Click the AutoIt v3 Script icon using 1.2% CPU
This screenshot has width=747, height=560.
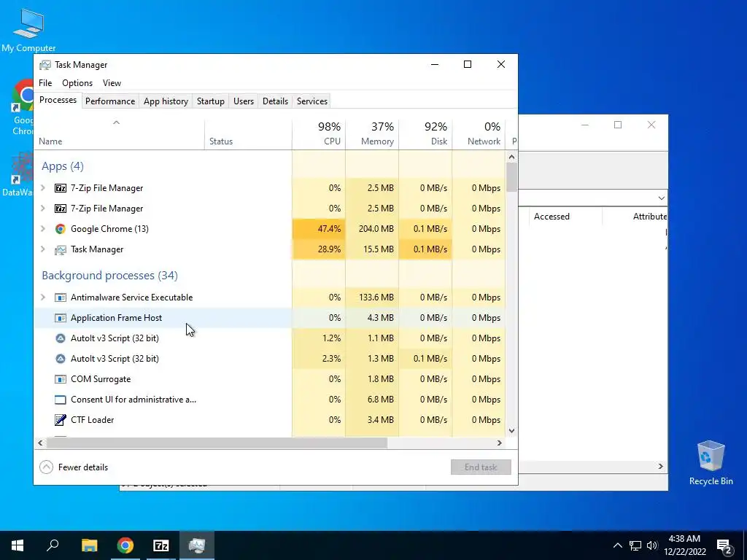pos(61,338)
